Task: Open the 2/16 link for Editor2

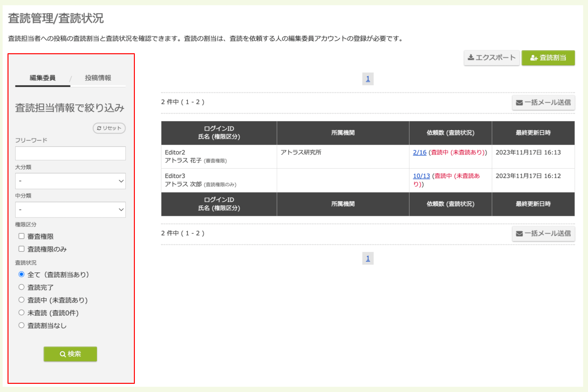Action: click(x=419, y=152)
